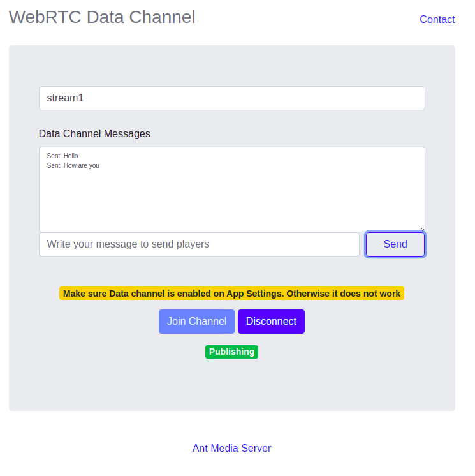Click the text 'stream1' in the field
Screen dimensions: 475x476
tap(65, 98)
